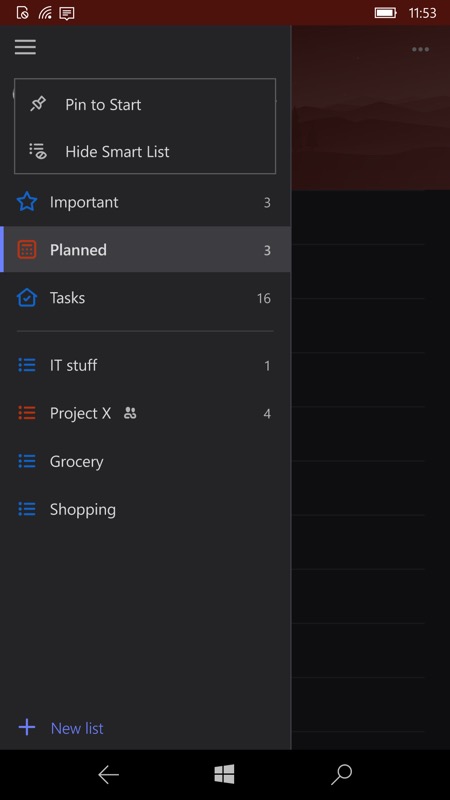Click the Planned calendar icon

pyautogui.click(x=27, y=249)
